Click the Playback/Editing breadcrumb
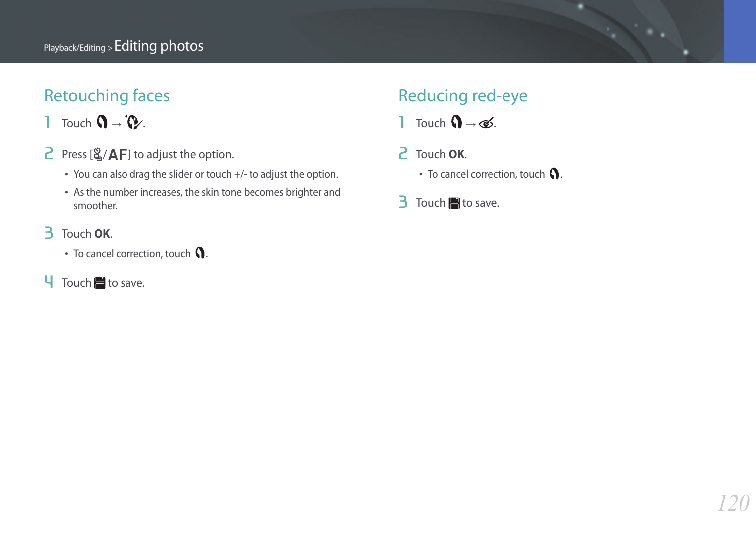 [75, 48]
